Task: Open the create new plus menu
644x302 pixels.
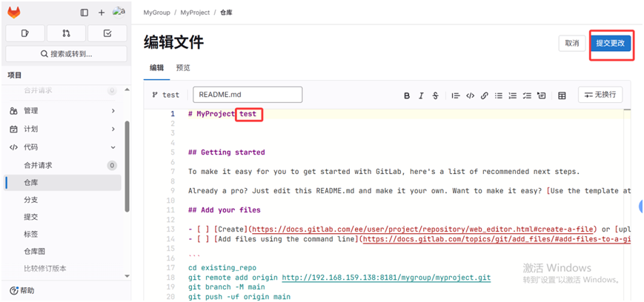Action: (x=102, y=13)
